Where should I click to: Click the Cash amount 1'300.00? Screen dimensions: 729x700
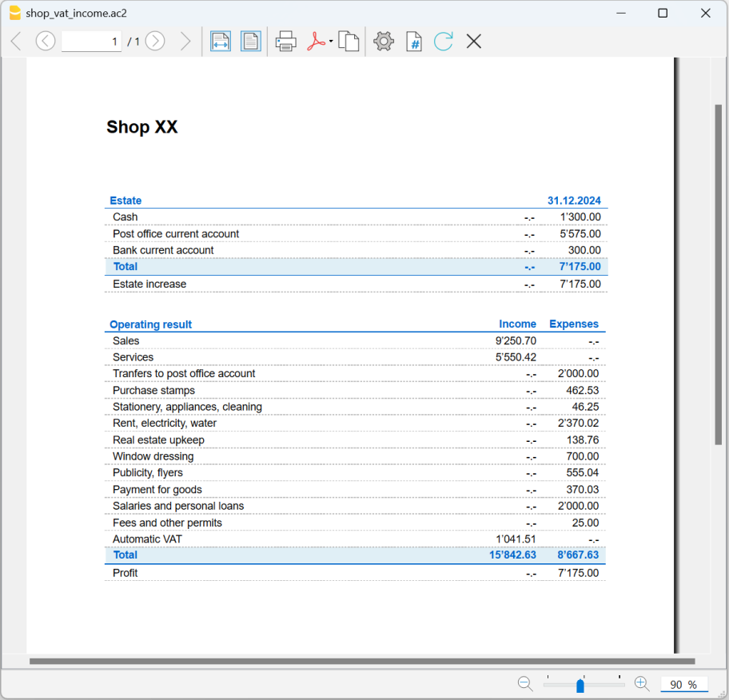(x=580, y=217)
